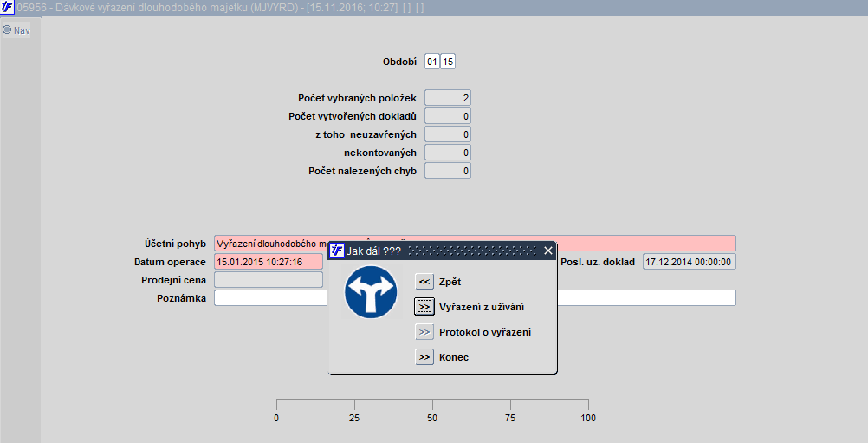Click the Účetní pohyb field
This screenshot has width=868, height=443.
click(475, 244)
